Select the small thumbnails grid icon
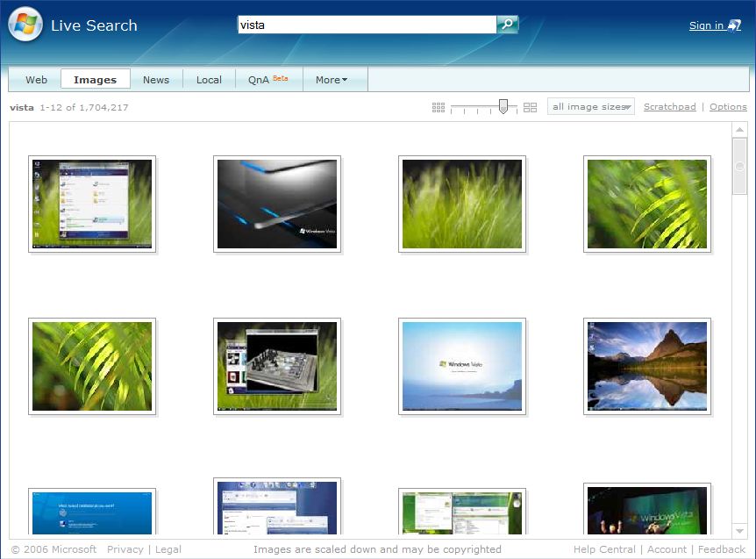Image resolution: width=756 pixels, height=559 pixels. [x=439, y=107]
